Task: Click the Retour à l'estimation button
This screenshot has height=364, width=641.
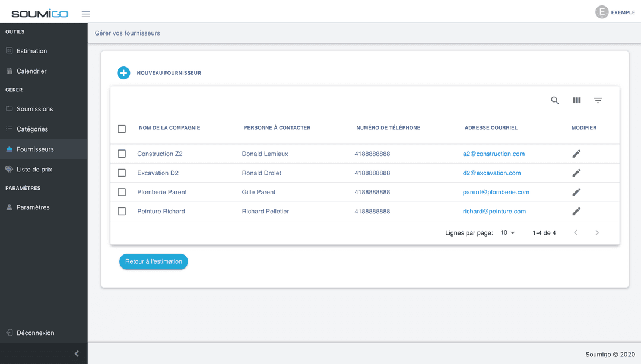Action: (153, 261)
